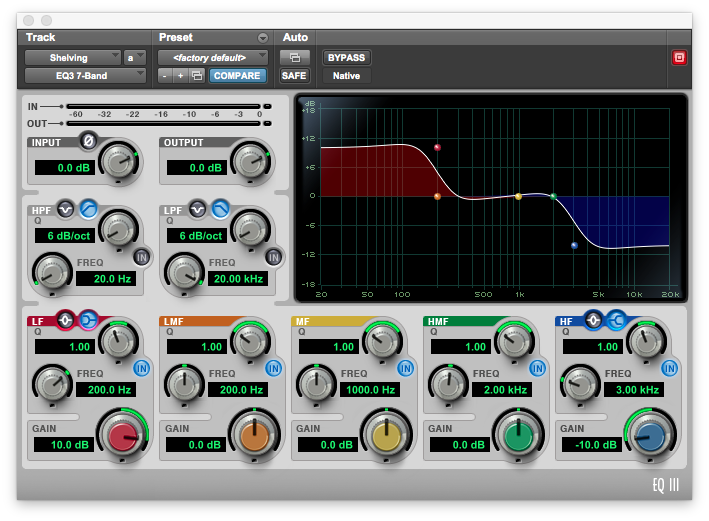Click the COMPARE button

coord(237,75)
